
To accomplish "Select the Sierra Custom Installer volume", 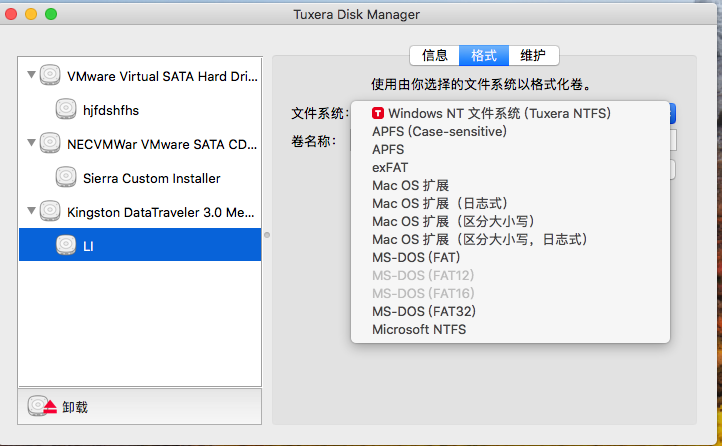I will 152,178.
